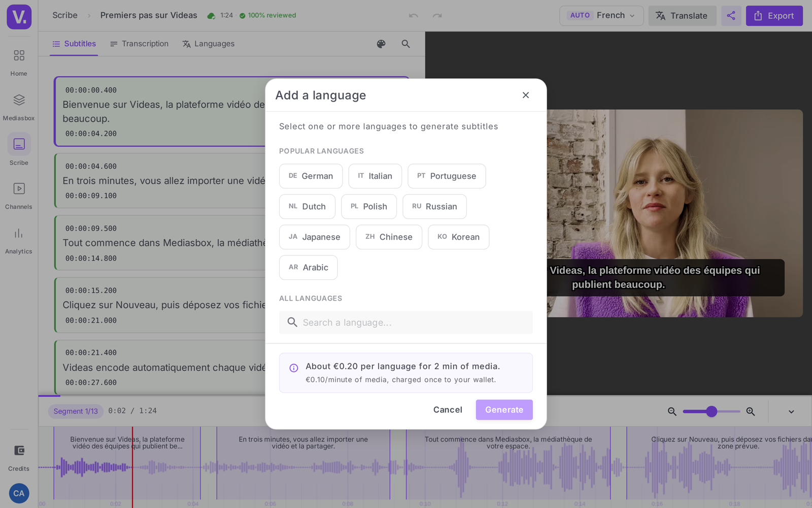Click the first subtitle text 'Bienvenue sur Videas'
The image size is (812, 508).
(163, 112)
